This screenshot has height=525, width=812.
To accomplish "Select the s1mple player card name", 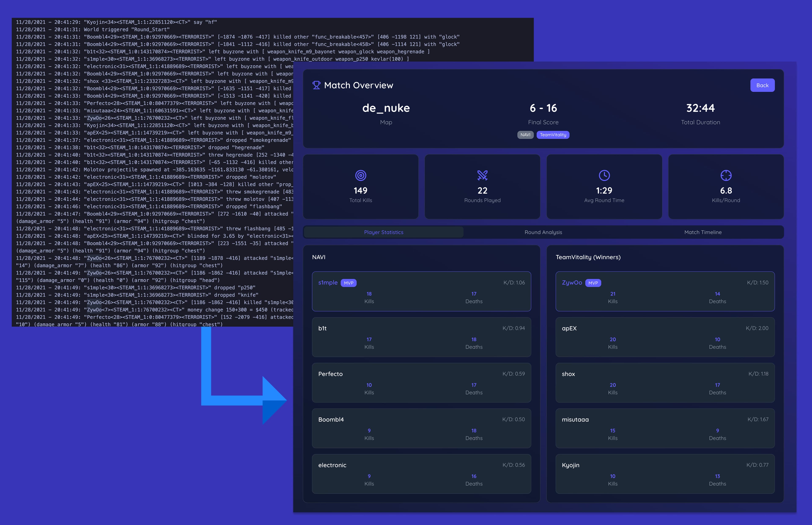I will 328,283.
